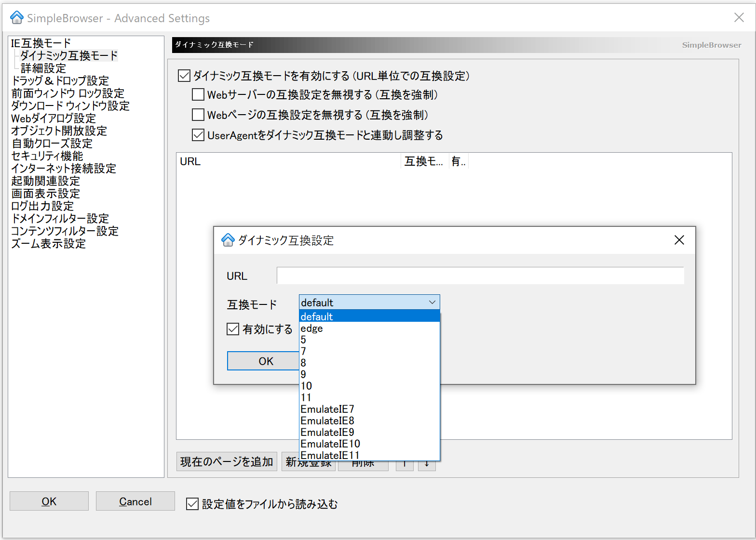Click the down arrow ↓ move button

pos(427,465)
